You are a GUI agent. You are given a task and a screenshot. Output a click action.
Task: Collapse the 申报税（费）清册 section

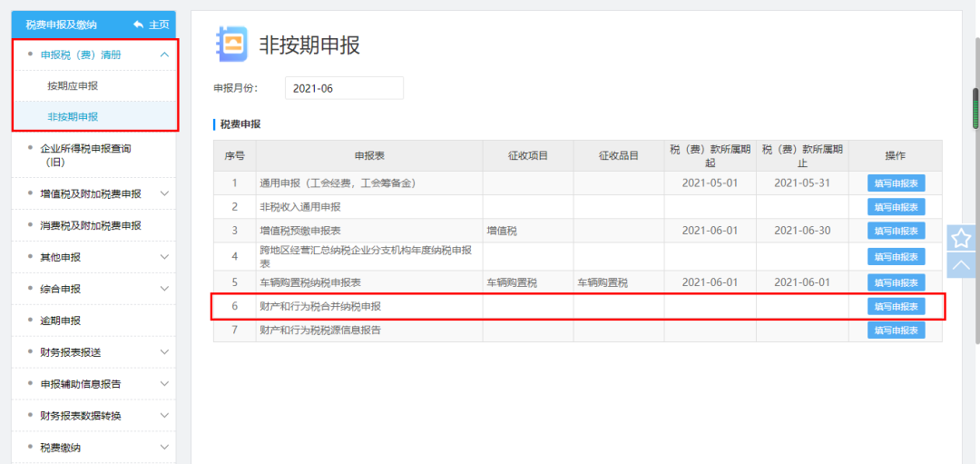[164, 54]
